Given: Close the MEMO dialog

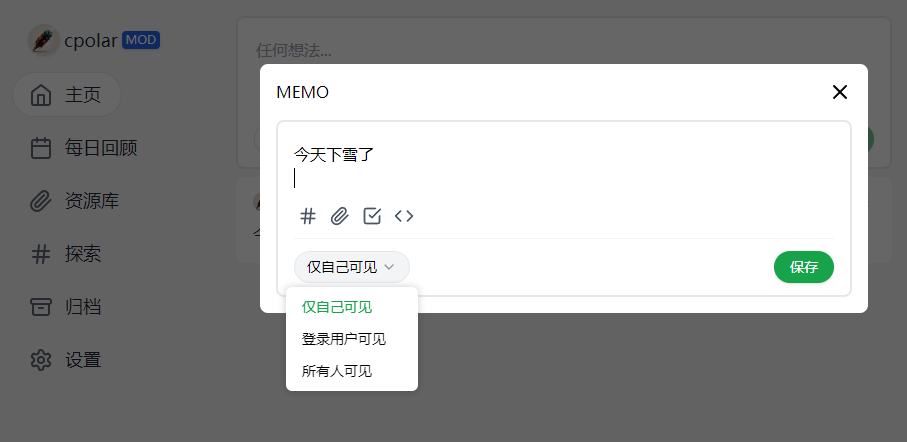Looking at the screenshot, I should pos(839,92).
